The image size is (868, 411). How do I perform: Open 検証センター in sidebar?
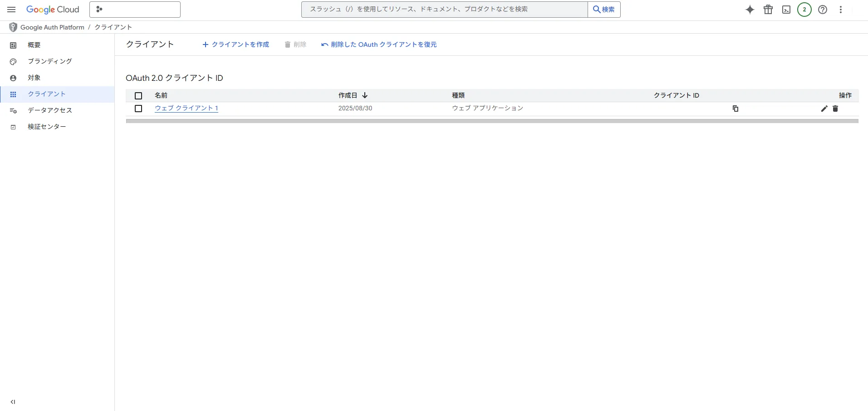[x=57, y=127]
